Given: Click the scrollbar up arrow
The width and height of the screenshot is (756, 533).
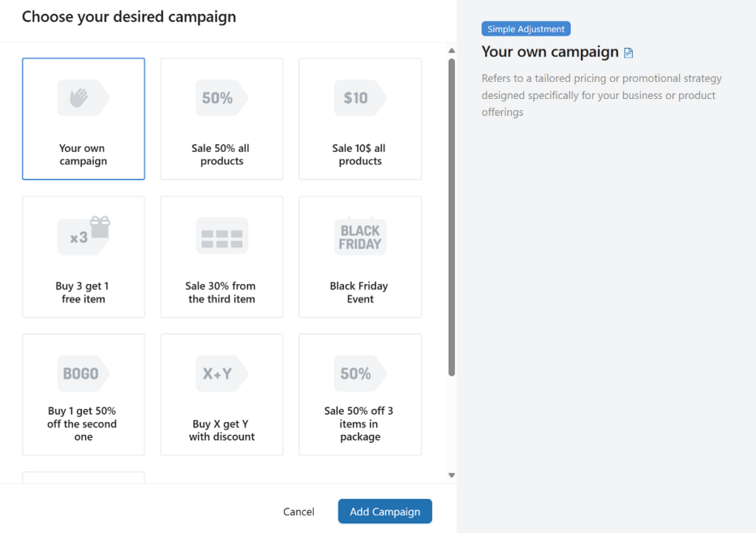Looking at the screenshot, I should (450, 49).
